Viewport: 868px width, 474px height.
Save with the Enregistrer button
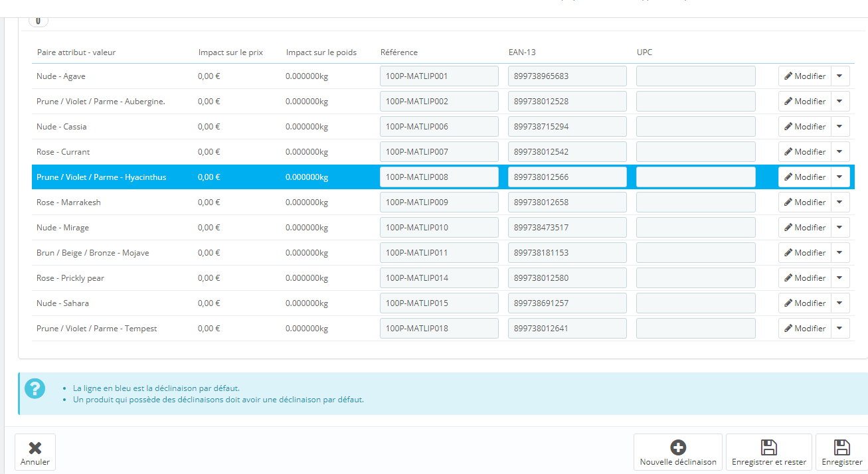point(842,452)
